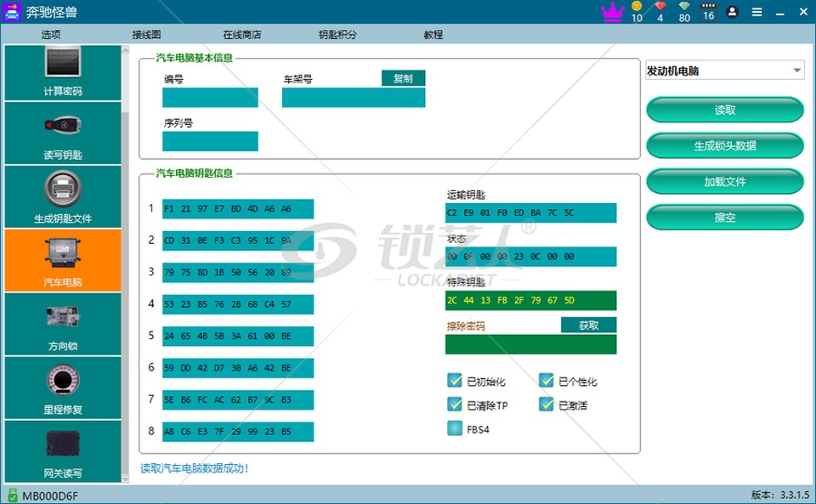816x504 pixels.
Task: Click the MB000D6F device ID text
Action: click(x=50, y=496)
